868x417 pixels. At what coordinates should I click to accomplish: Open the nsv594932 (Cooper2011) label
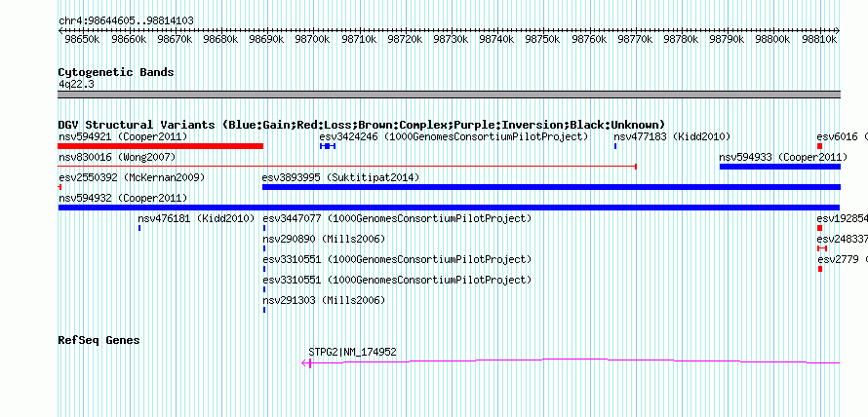tap(123, 198)
